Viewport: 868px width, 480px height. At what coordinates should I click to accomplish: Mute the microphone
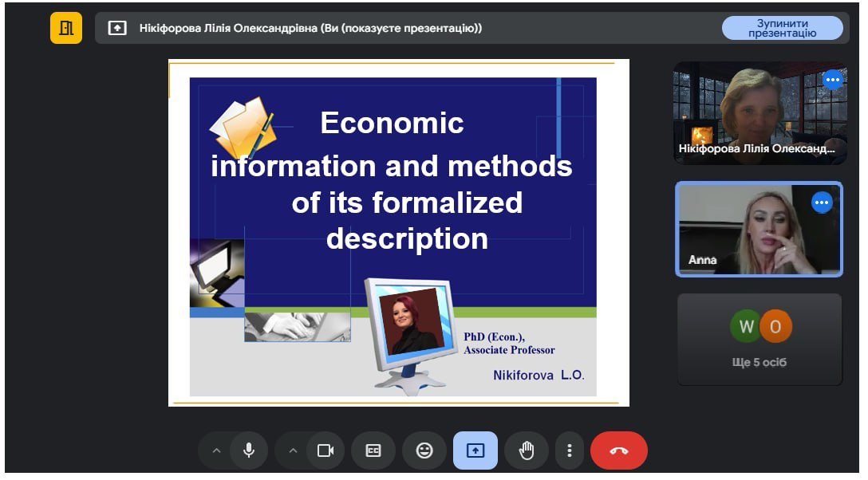pyautogui.click(x=249, y=450)
